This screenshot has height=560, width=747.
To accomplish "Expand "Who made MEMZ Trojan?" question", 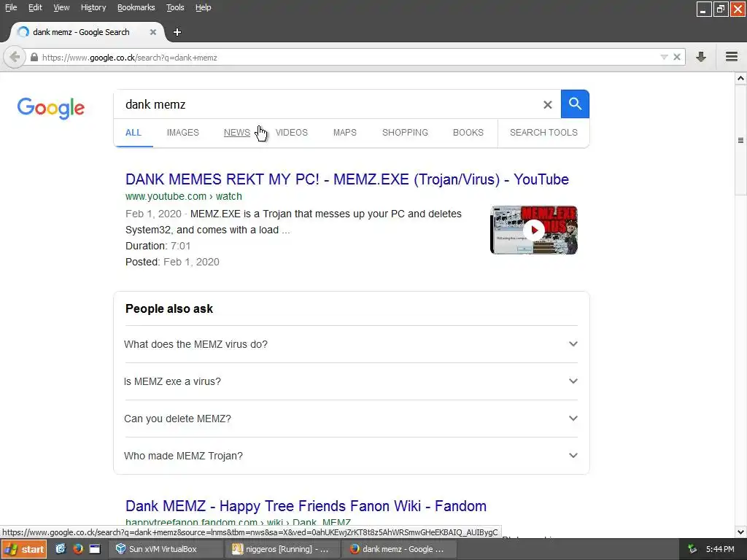I will 351,456.
